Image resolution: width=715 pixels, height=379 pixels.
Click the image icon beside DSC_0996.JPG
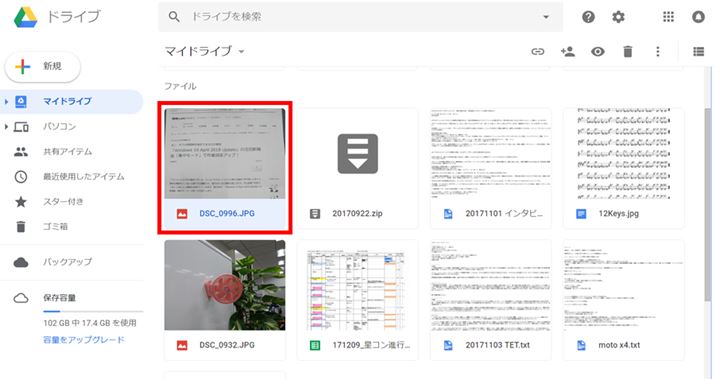point(182,213)
